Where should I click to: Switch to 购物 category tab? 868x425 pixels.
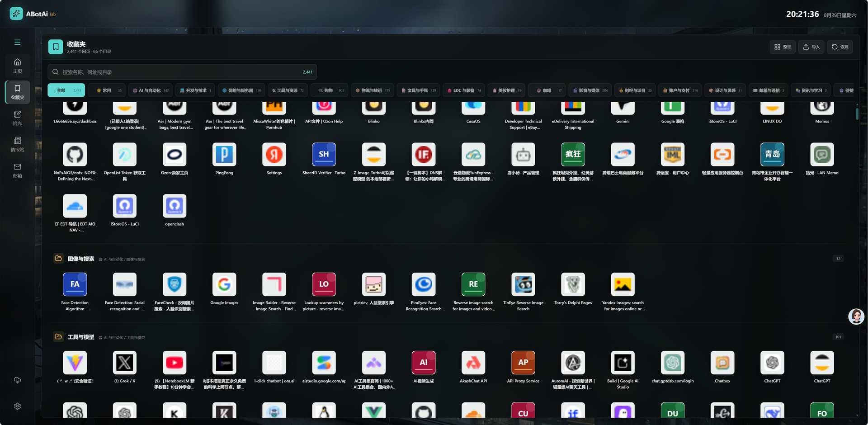[329, 90]
